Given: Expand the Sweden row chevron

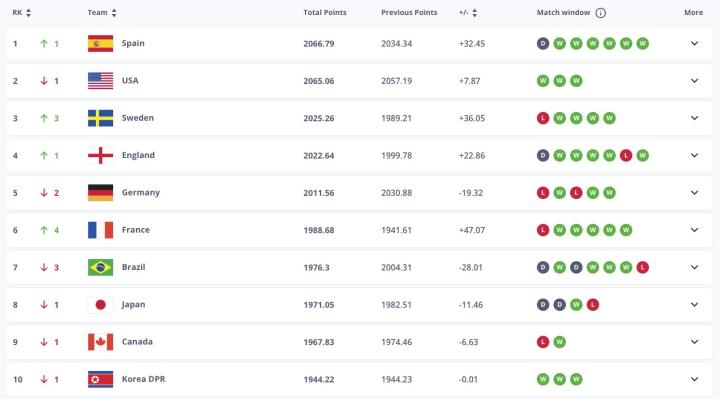Looking at the screenshot, I should pyautogui.click(x=694, y=118).
